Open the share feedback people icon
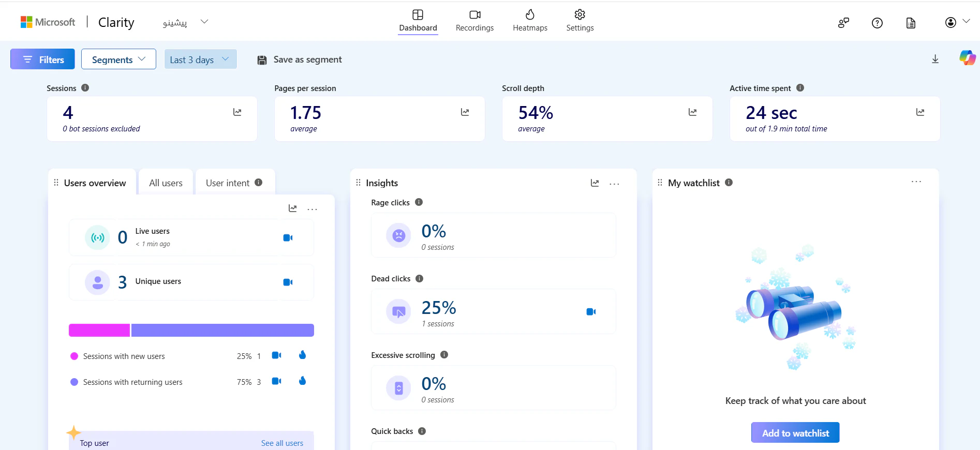 843,23
